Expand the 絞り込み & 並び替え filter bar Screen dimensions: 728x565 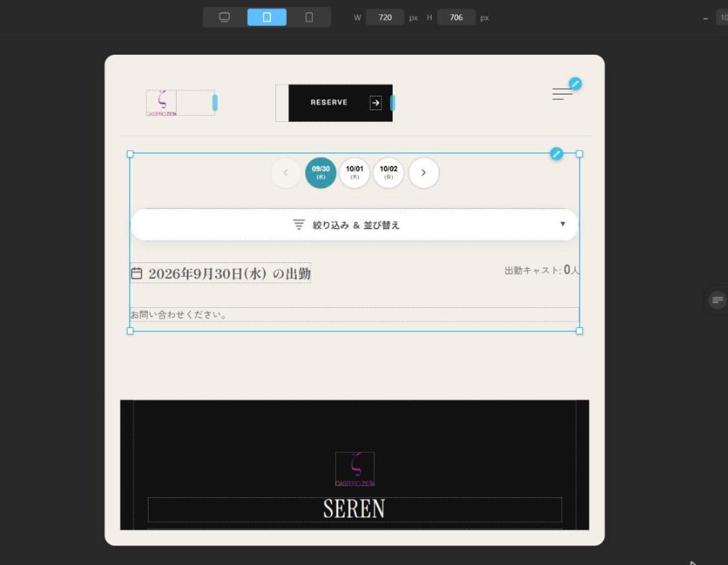tap(354, 225)
